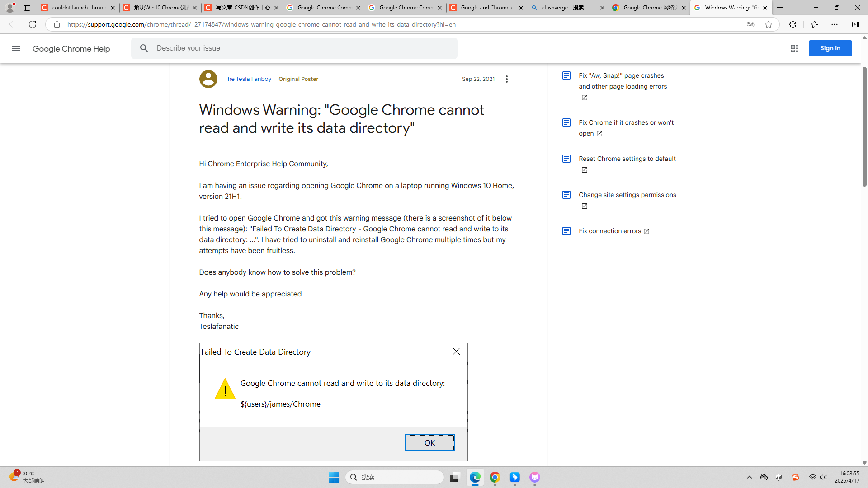
Task: Open the browser extensions icon
Action: tap(793, 24)
